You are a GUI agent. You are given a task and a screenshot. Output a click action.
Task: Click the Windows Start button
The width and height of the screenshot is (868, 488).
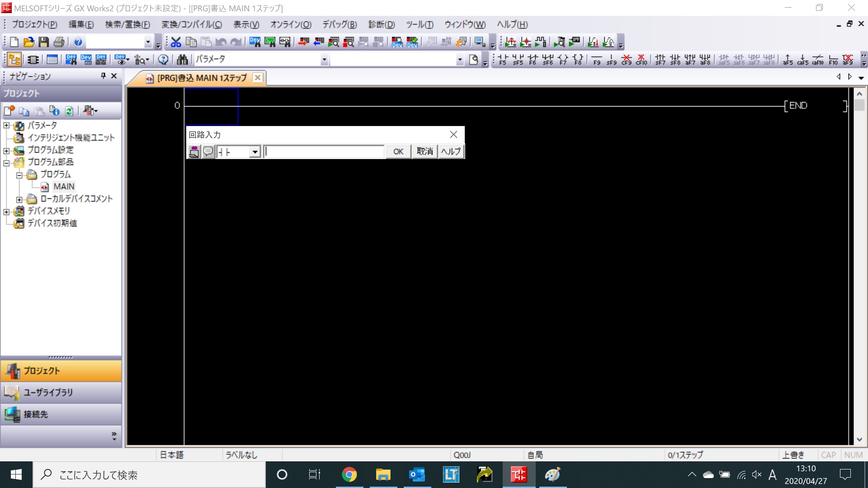point(16,474)
